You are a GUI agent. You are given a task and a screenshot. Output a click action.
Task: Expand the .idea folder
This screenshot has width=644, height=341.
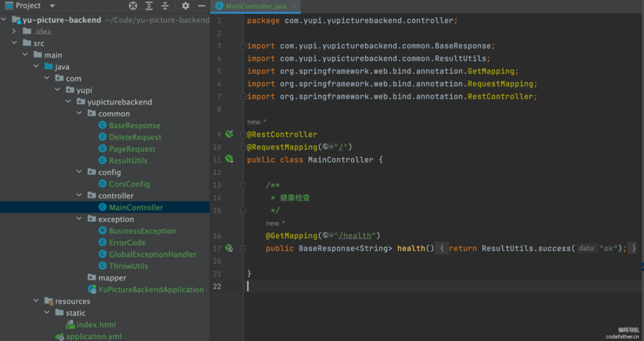point(14,31)
